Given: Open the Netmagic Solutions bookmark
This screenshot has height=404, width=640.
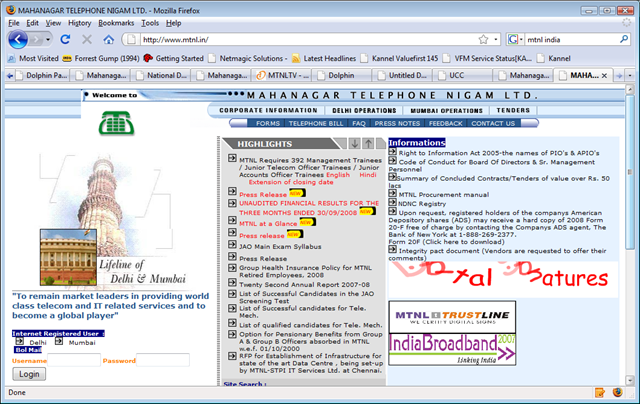Looking at the screenshot, I should (248, 58).
